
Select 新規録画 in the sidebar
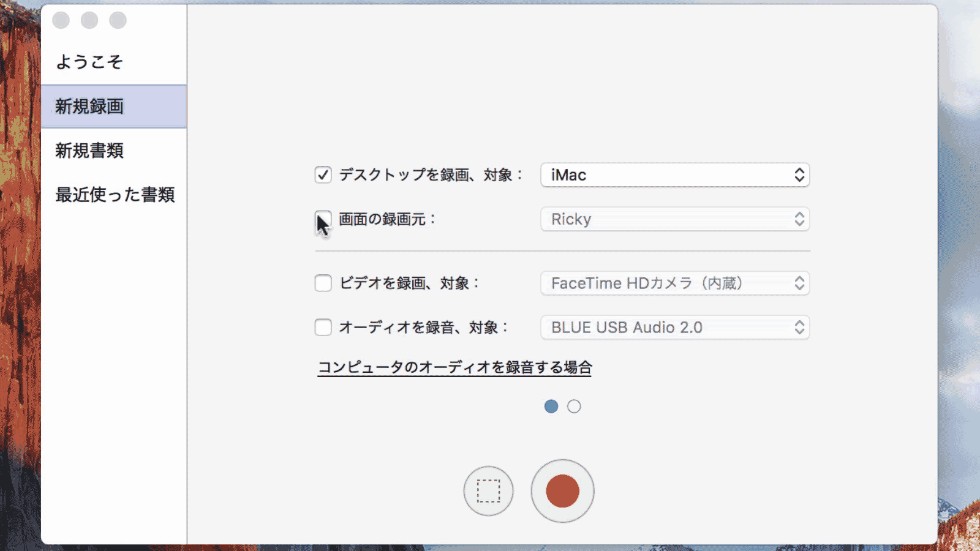114,107
